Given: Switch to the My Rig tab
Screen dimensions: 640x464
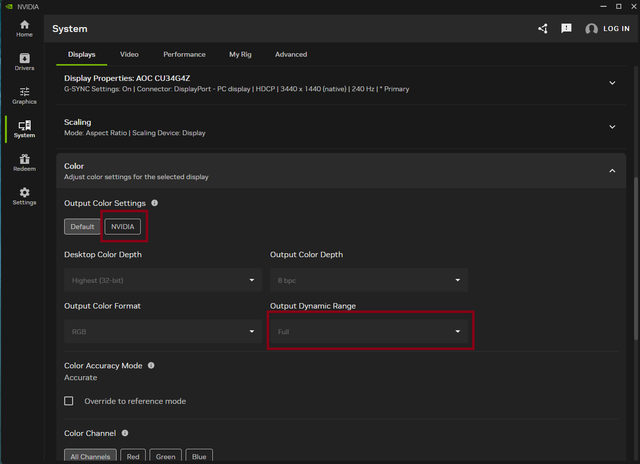Looking at the screenshot, I should (240, 54).
